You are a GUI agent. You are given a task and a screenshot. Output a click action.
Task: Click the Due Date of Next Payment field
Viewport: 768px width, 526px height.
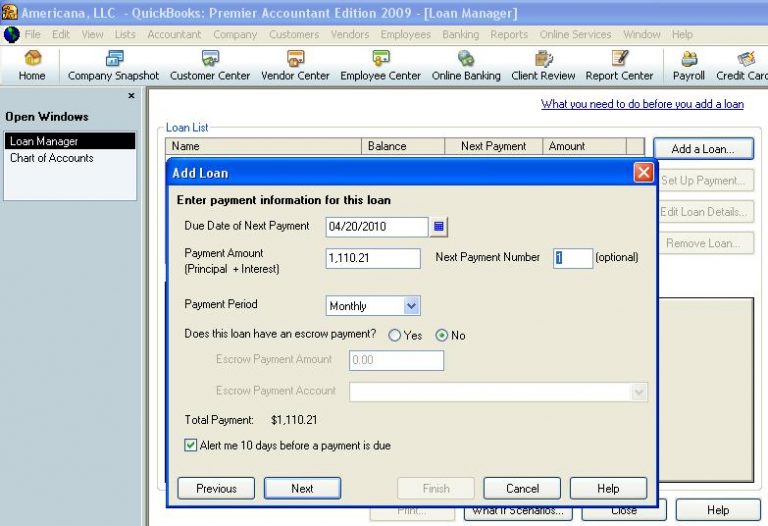pos(377,227)
